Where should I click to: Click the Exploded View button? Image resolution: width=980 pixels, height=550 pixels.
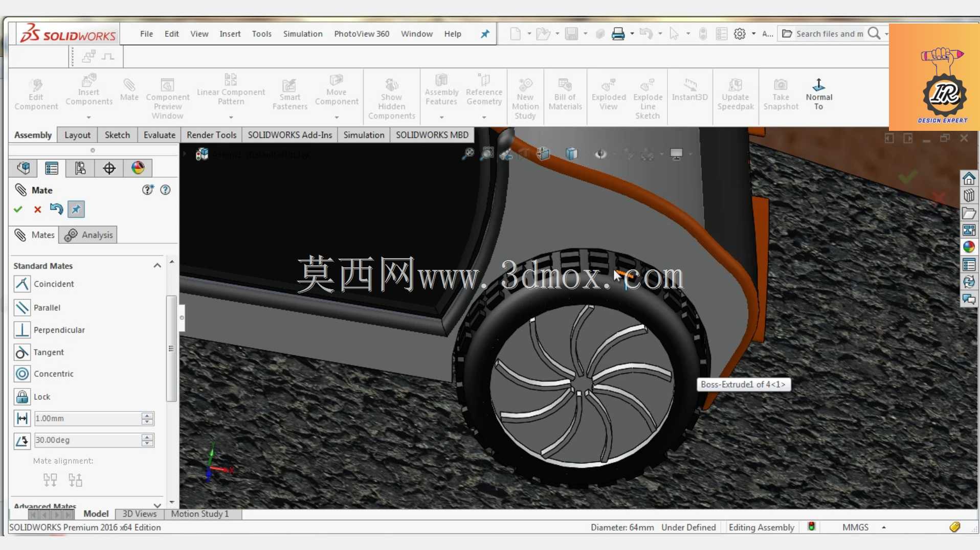608,94
